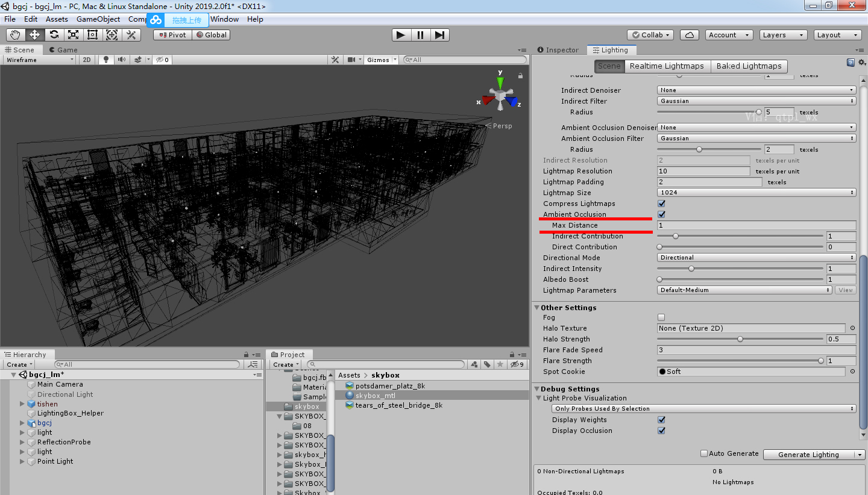Click the Generate Lighting button

(x=808, y=455)
